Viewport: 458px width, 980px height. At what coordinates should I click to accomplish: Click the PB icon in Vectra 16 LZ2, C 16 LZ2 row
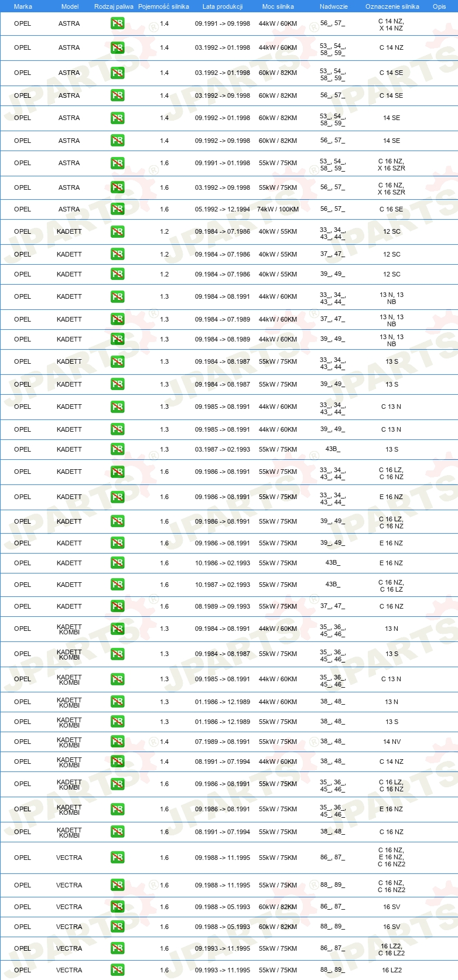pos(117,949)
